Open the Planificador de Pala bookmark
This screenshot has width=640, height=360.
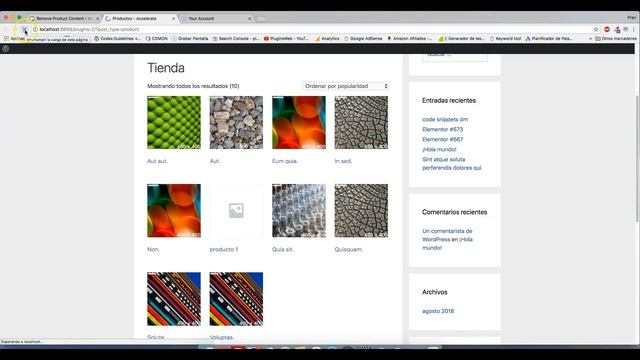click(549, 38)
